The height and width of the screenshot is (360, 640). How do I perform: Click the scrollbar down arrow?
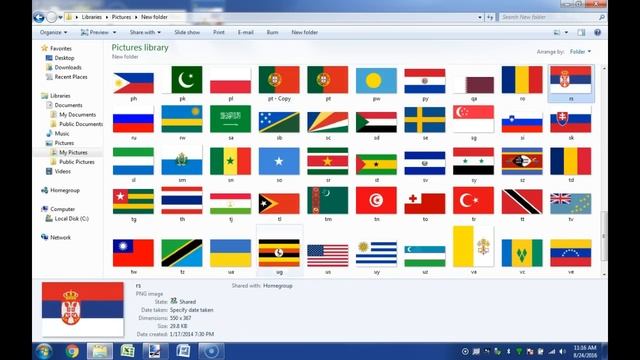[604, 274]
